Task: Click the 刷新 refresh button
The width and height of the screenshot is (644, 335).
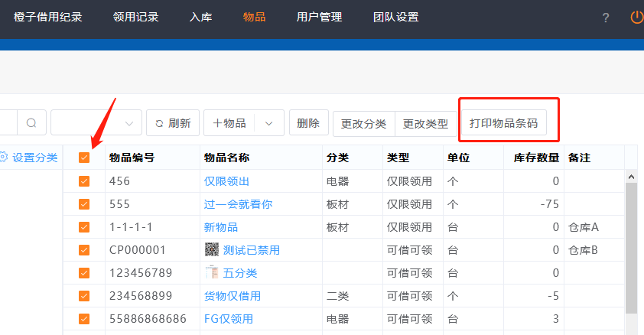Action: click(x=173, y=123)
